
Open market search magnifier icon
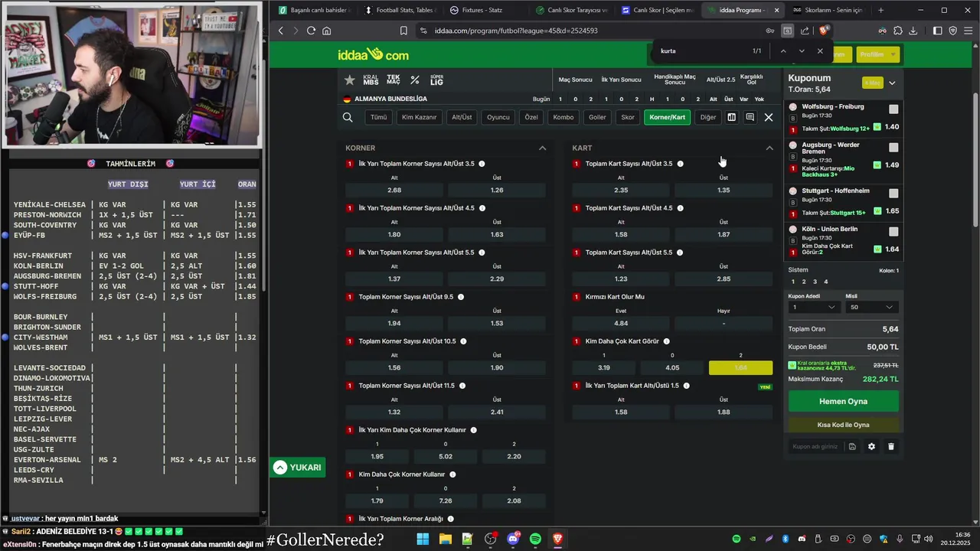point(348,117)
